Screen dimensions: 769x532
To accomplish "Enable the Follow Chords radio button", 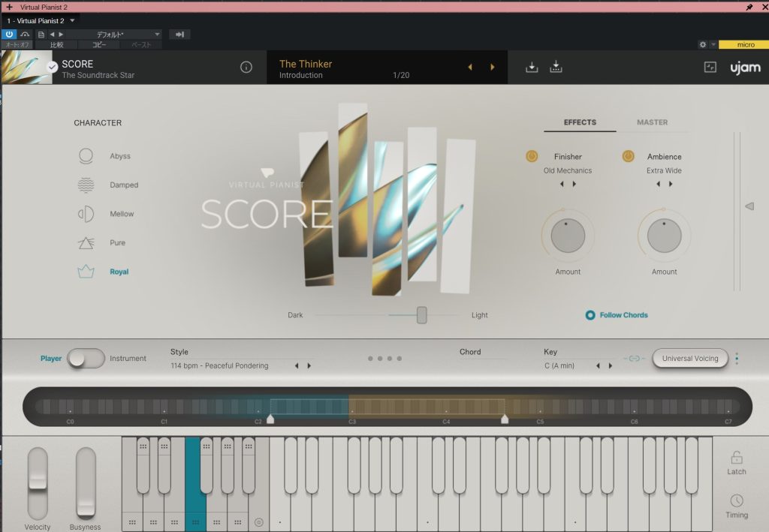I will pyautogui.click(x=590, y=315).
